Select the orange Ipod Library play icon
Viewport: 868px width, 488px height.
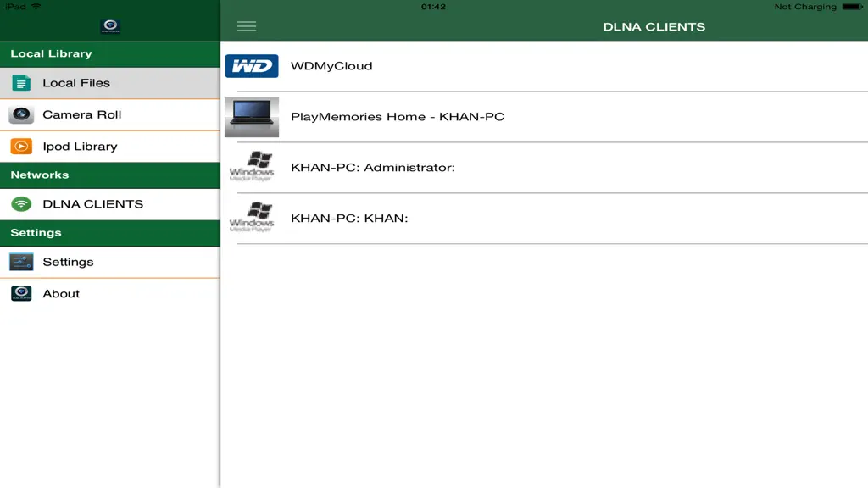coord(21,146)
